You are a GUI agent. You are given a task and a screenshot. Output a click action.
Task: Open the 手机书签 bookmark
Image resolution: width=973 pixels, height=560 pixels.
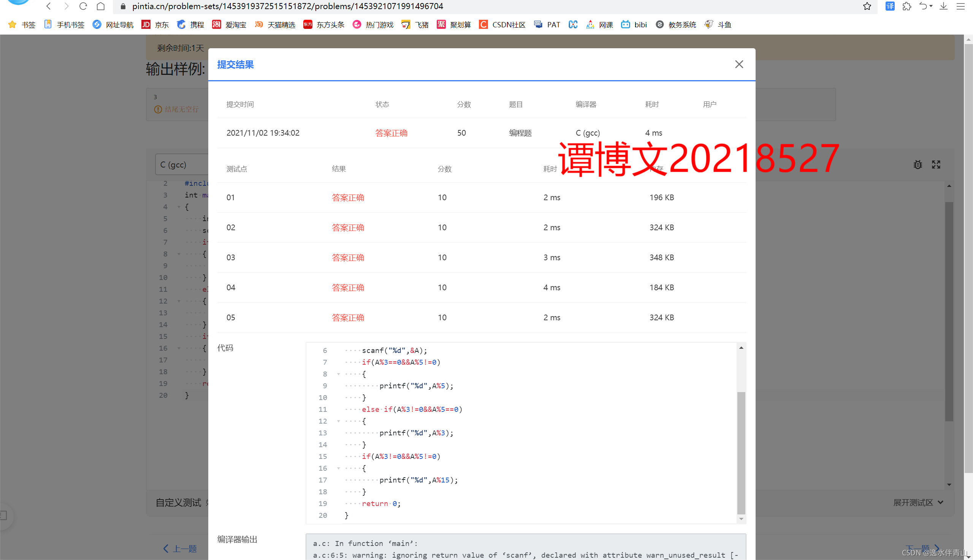64,25
